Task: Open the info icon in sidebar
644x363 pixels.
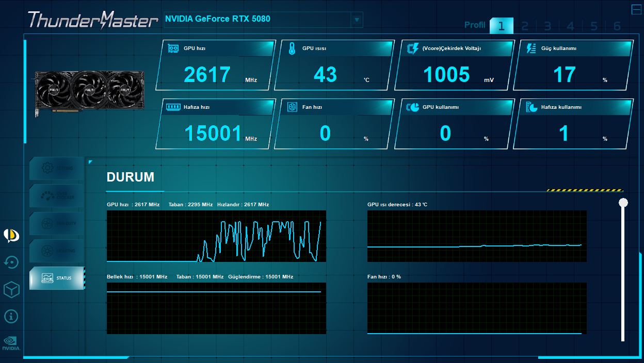Action: (11, 316)
